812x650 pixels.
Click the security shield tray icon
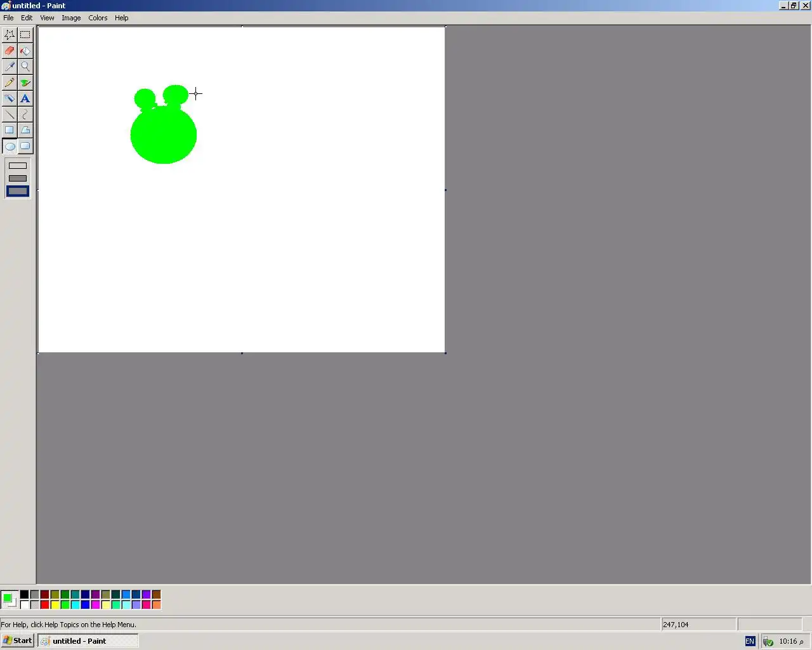click(768, 641)
